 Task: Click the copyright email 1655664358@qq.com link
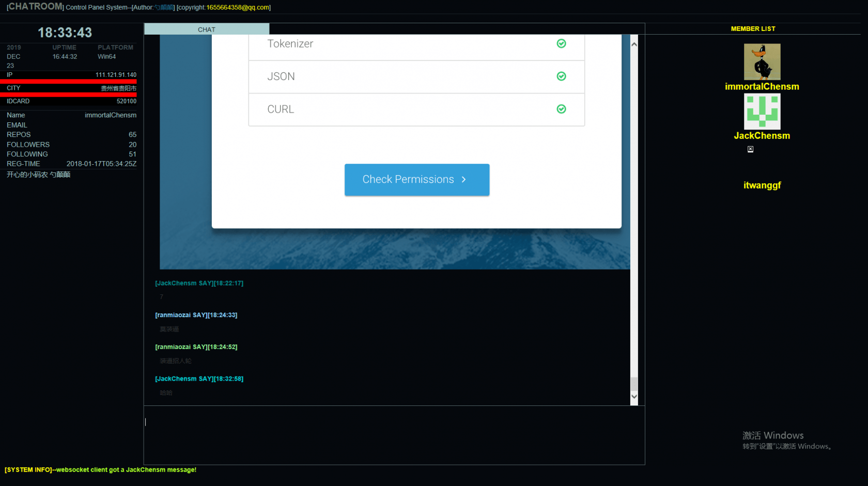238,7
